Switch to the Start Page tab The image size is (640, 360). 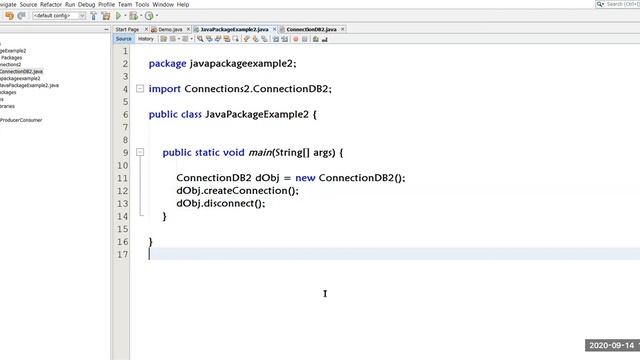(127, 29)
